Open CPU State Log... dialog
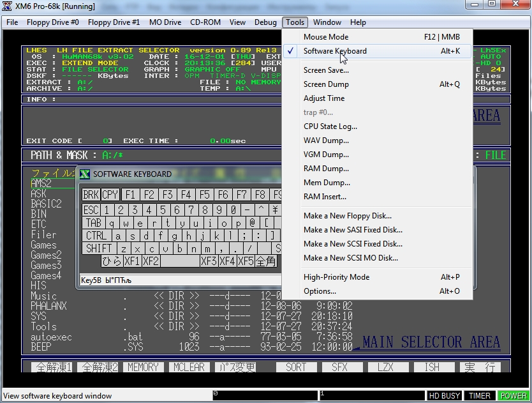 (x=377, y=126)
